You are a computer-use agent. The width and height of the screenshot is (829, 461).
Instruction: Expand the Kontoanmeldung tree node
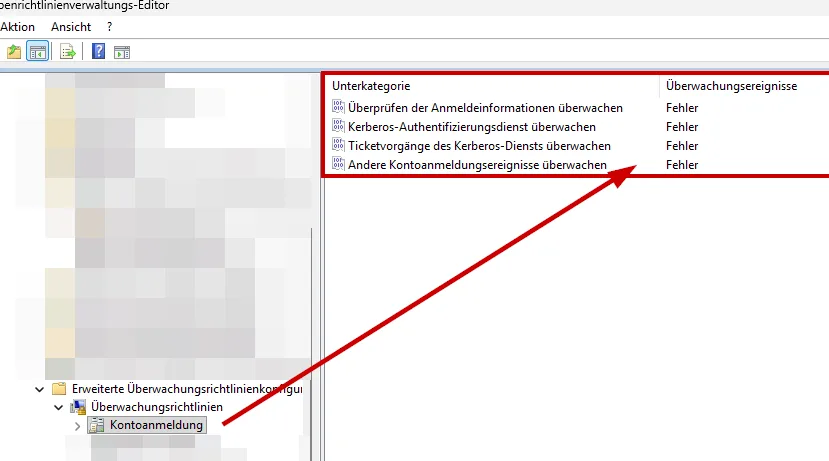(78, 426)
